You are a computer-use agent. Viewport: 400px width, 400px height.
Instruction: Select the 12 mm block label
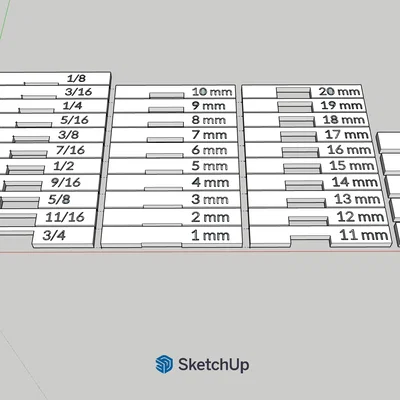[360, 217]
